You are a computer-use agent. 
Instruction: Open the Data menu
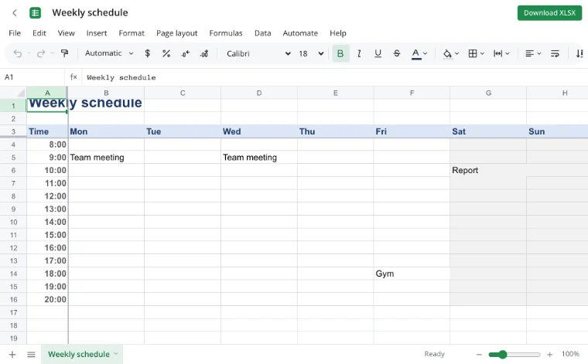tap(262, 33)
